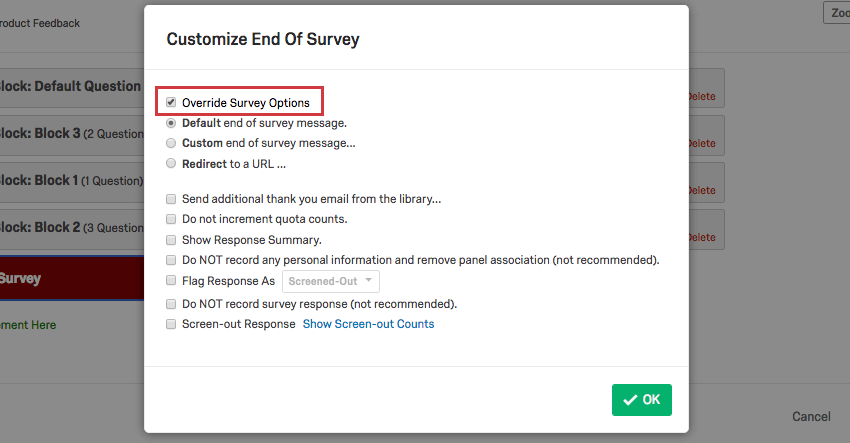Enable Show Response Summary checkbox
850x443 pixels.
click(172, 240)
